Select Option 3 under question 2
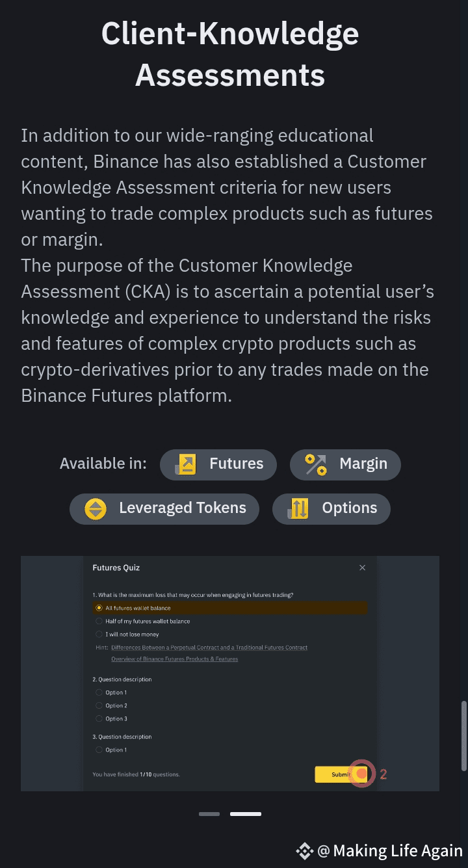The height and width of the screenshot is (868, 468). (x=111, y=718)
